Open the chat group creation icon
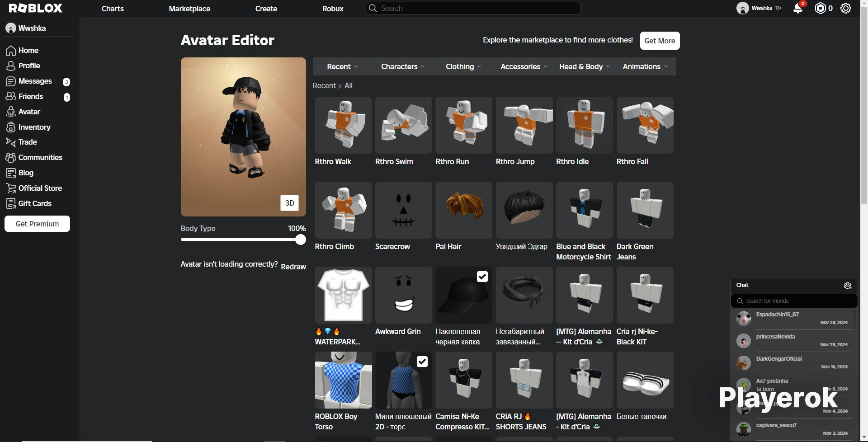The width and height of the screenshot is (868, 442). (848, 285)
